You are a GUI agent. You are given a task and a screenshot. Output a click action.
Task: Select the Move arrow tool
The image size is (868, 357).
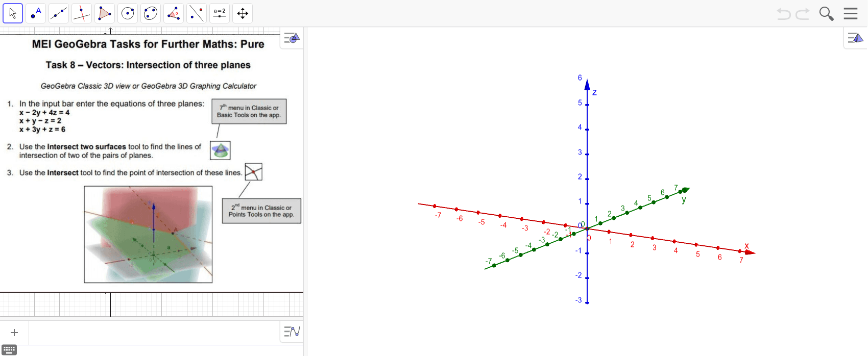(x=13, y=13)
